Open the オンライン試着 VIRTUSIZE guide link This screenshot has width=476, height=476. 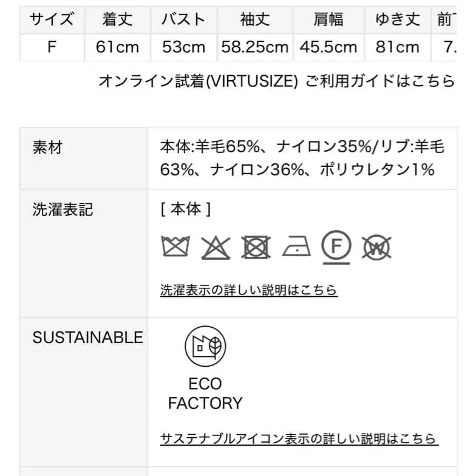[x=276, y=81]
